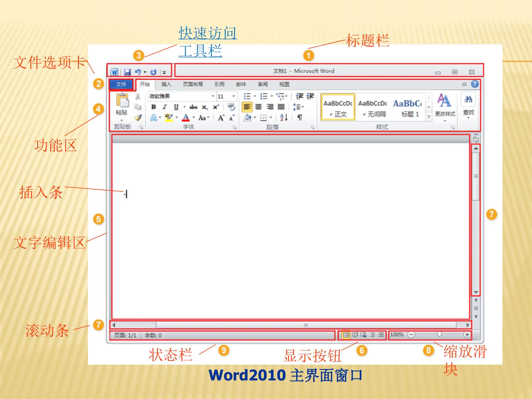
Task: Open the 文件 (File) tab
Action: coord(121,84)
